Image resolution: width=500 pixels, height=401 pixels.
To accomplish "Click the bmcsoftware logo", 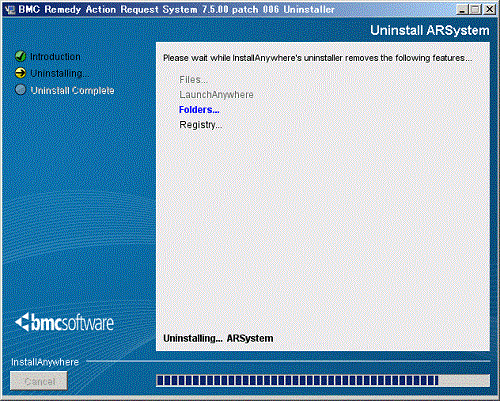I will (64, 323).
